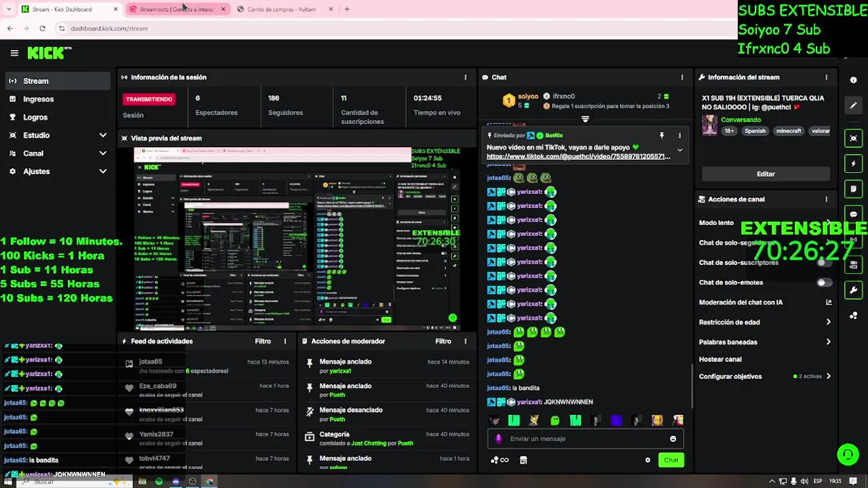Image resolution: width=868 pixels, height=488 pixels.
Task: Open the emoji picker in message box
Action: click(673, 439)
